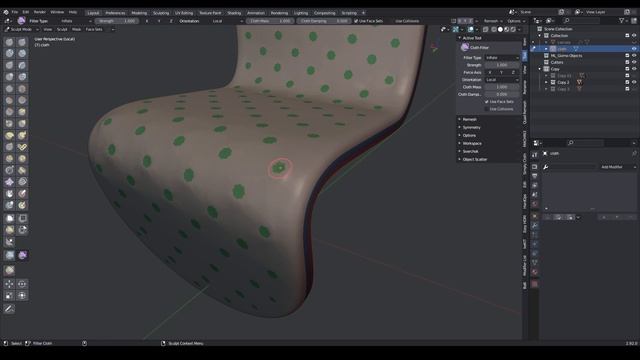The height and width of the screenshot is (360, 640).
Task: Open Modifier properties wrench tab
Action: click(x=535, y=226)
